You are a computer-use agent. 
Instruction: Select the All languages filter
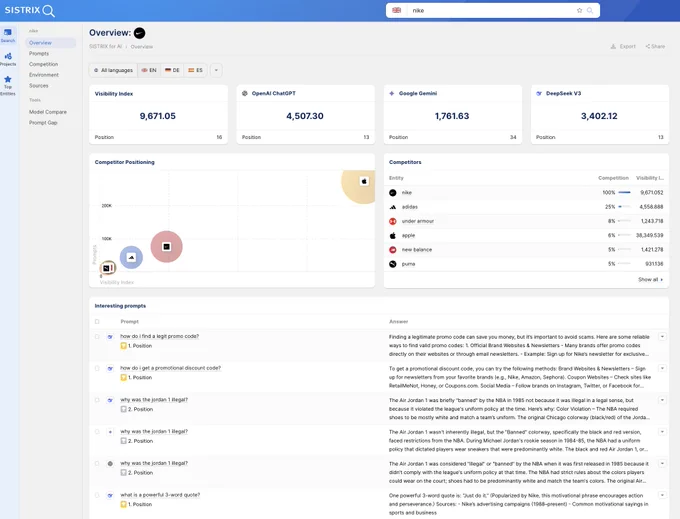click(113, 70)
